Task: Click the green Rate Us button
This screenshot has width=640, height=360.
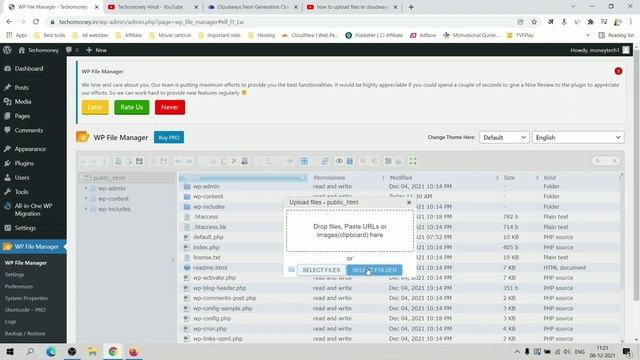Action: coord(132,107)
